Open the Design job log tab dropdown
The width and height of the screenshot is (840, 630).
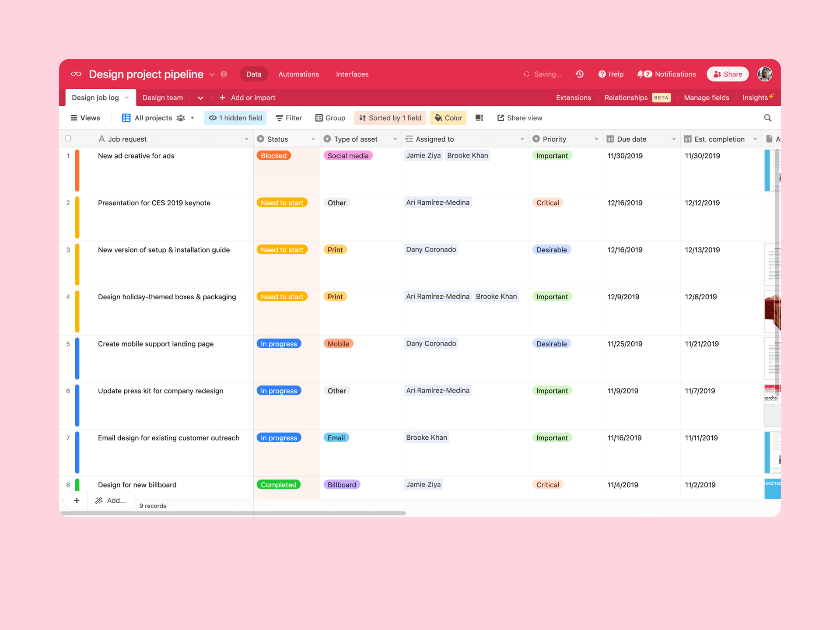click(126, 98)
